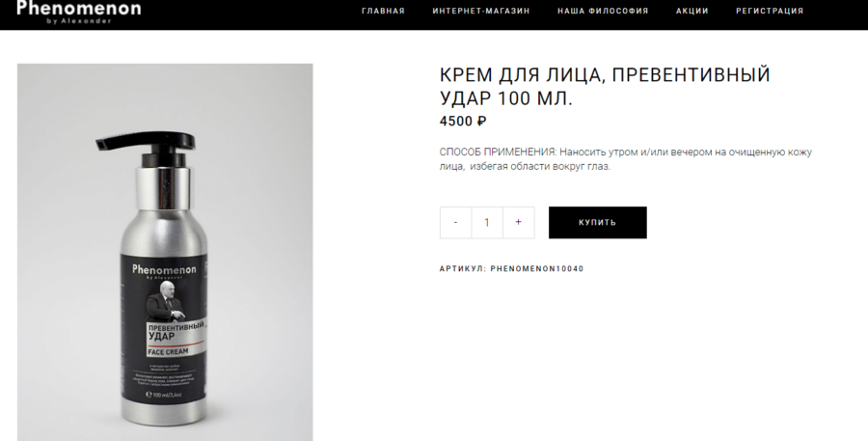Click the Phenomenon by Alexander header logo
The image size is (868, 441).
[x=79, y=12]
